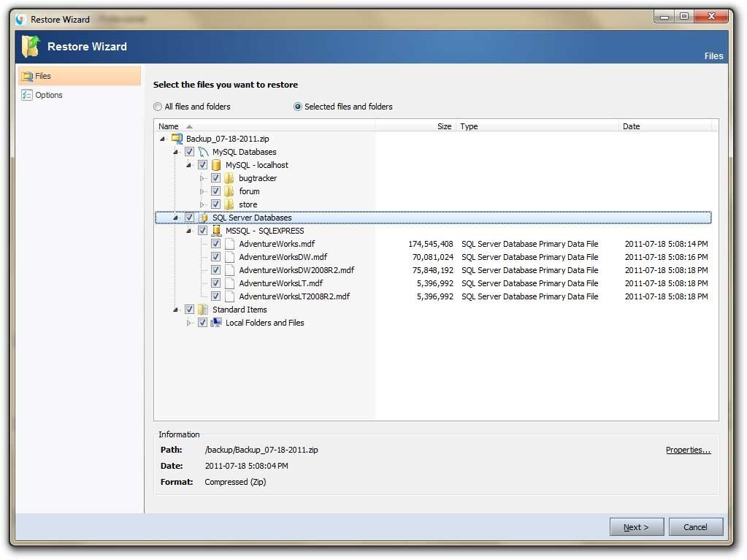The image size is (747, 560).
Task: Click the Standard Items icon
Action: click(202, 309)
